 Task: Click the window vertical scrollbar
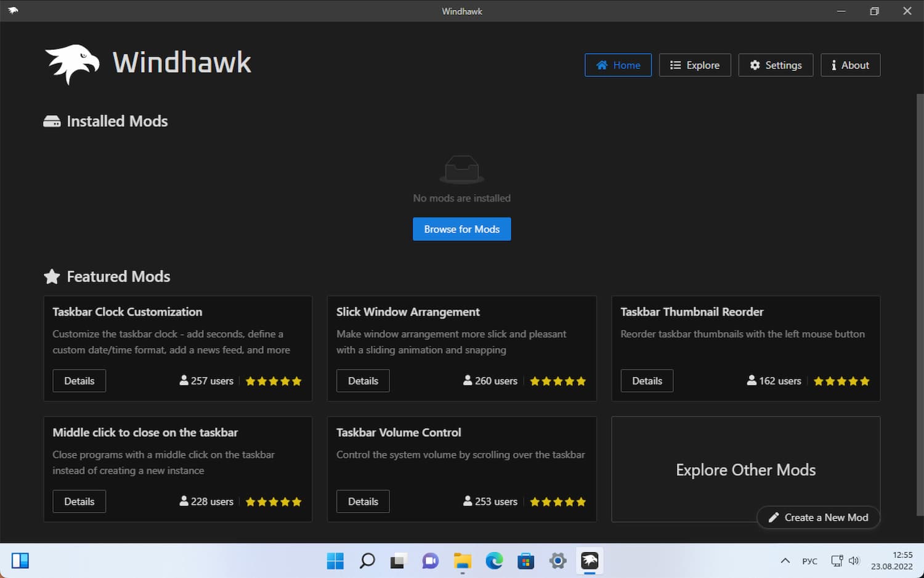pos(920,305)
